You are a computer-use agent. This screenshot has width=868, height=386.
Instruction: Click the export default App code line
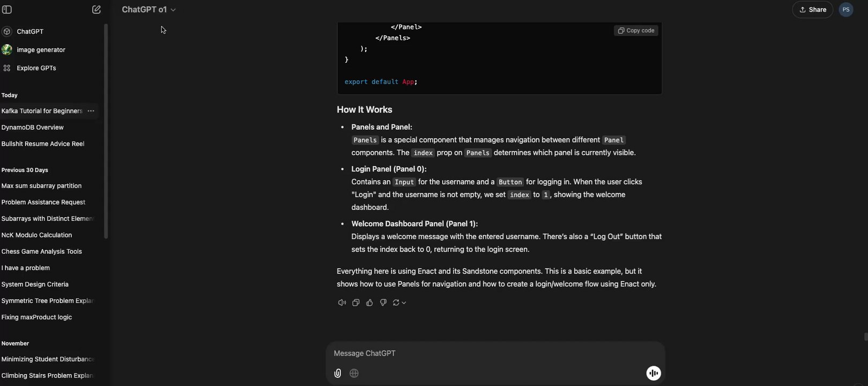381,82
